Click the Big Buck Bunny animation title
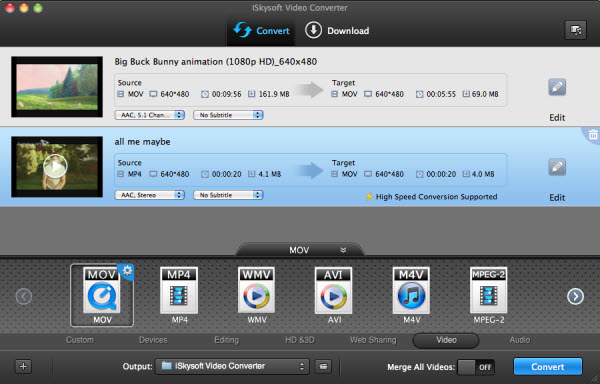600x384 pixels. pyautogui.click(x=215, y=62)
